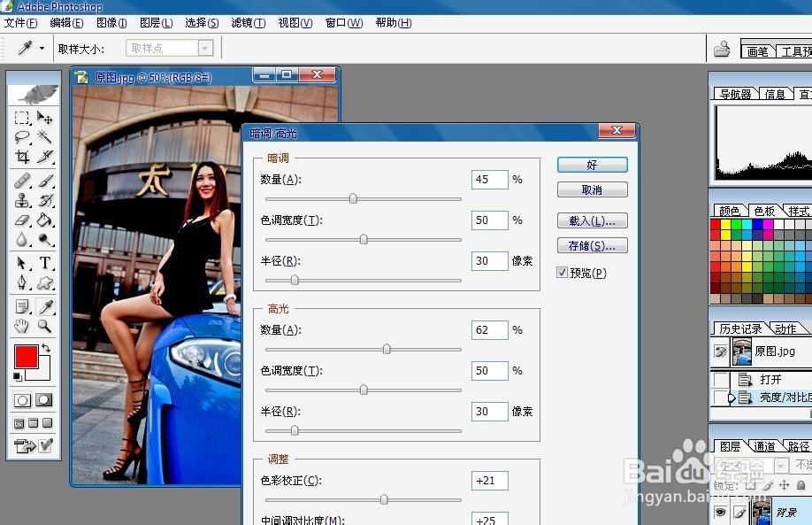Uncheck the 预览 checkbox in the dialog
Screen dimensions: 812x525
pyautogui.click(x=563, y=272)
